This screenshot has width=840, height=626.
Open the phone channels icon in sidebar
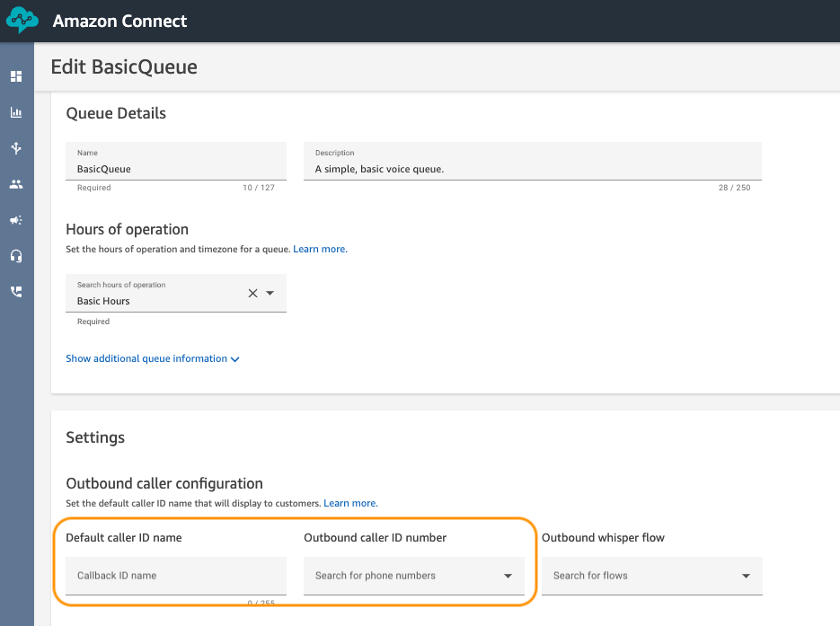tap(16, 292)
